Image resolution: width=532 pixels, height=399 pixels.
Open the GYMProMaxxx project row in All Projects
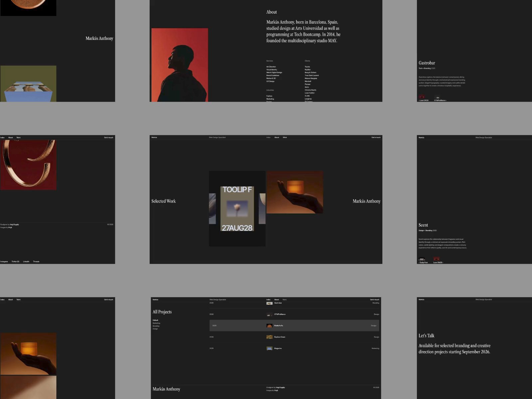click(x=294, y=314)
